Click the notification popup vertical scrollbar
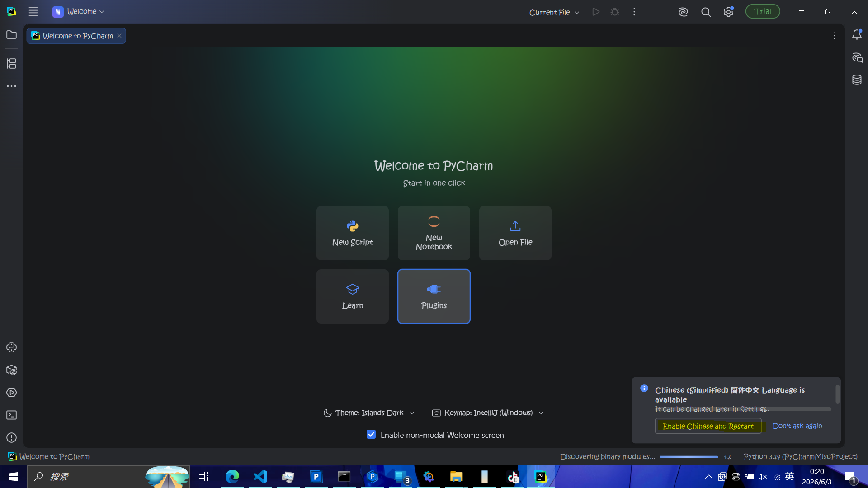868x488 pixels. (x=837, y=394)
